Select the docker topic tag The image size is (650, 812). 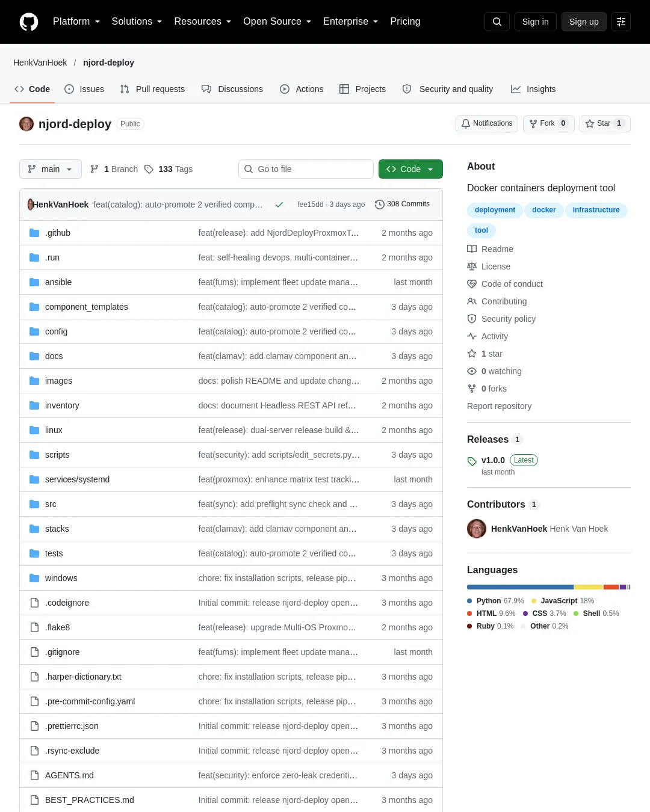point(543,210)
